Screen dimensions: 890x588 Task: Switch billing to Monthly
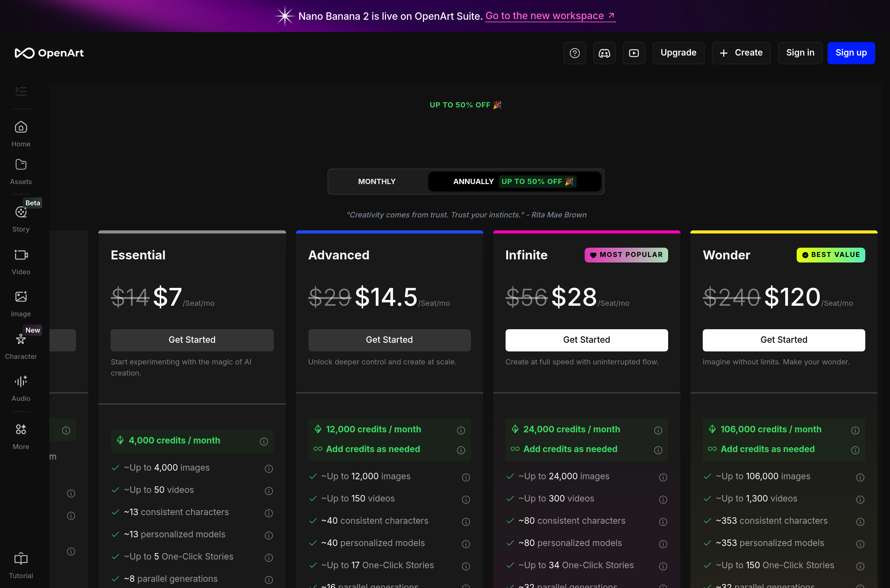pos(377,182)
